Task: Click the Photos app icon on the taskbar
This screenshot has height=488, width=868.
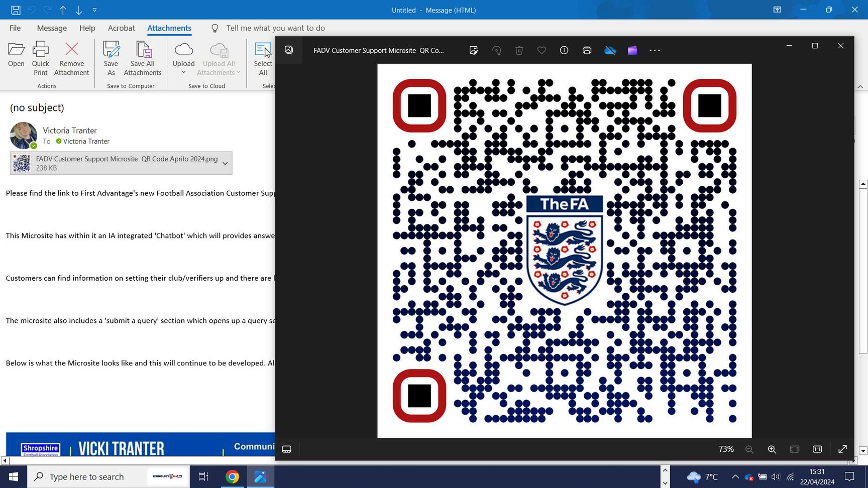Action: (260, 476)
